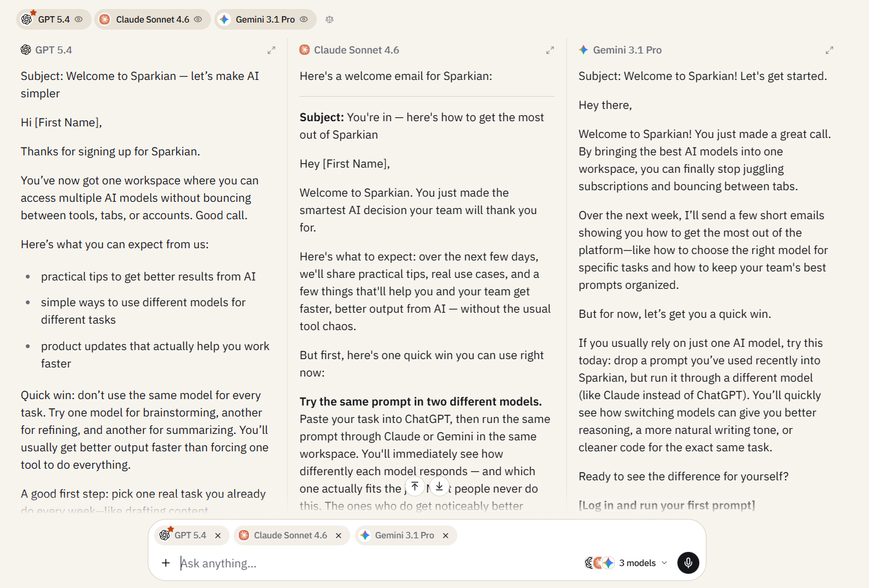Click the Log in and run your first prompt link

666,505
